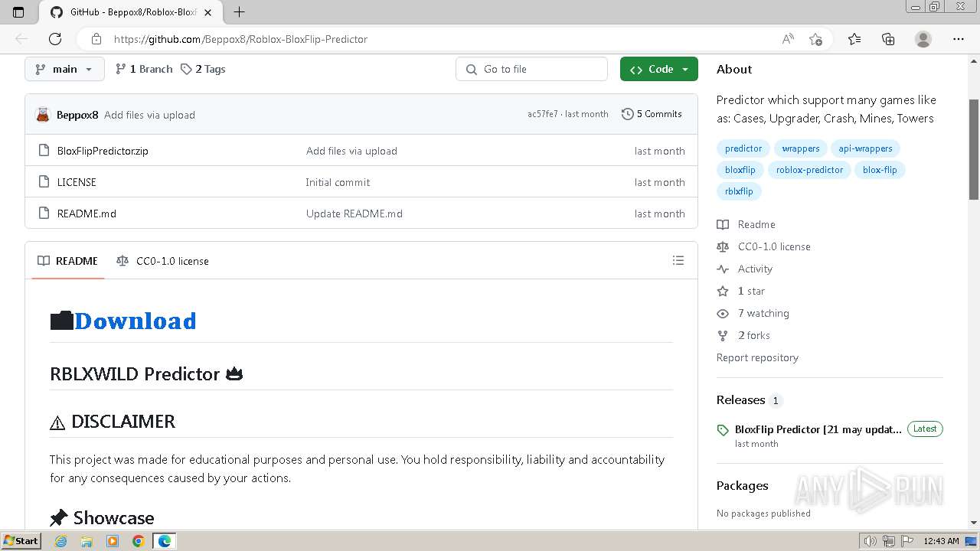Open the Collections icon
The width and height of the screenshot is (980, 551).
pos(888,39)
